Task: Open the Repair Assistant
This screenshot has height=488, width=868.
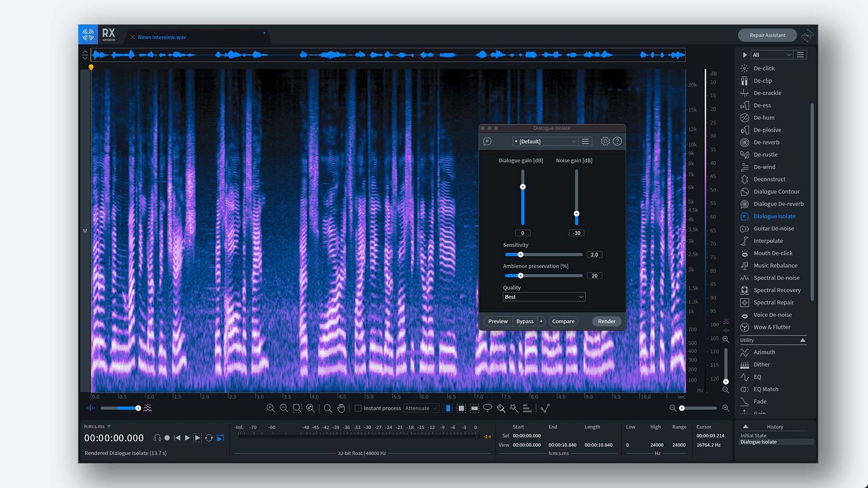Action: [x=767, y=35]
